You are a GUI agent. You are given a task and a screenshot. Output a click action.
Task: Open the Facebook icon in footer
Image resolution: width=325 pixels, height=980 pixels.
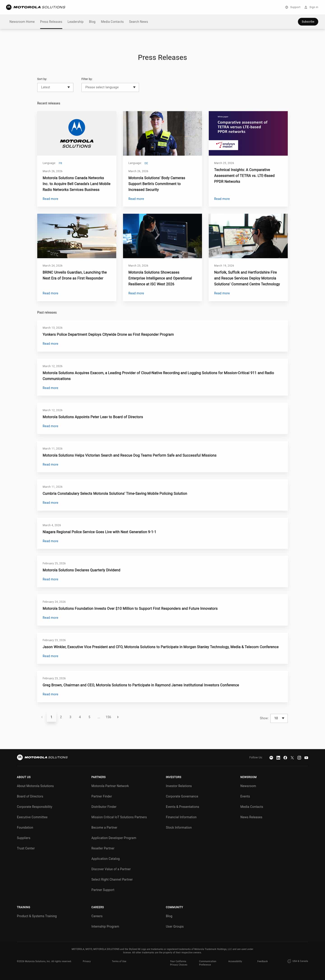pyautogui.click(x=285, y=758)
